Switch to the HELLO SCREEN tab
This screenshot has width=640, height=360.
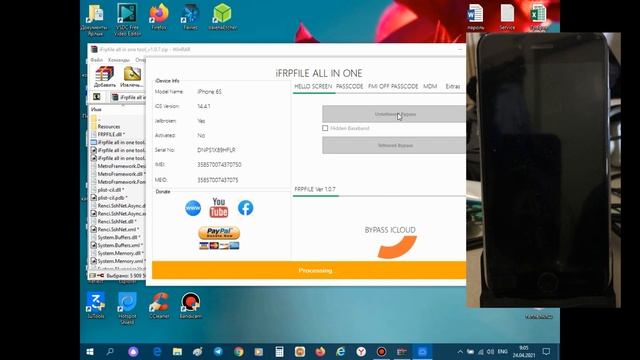click(313, 87)
